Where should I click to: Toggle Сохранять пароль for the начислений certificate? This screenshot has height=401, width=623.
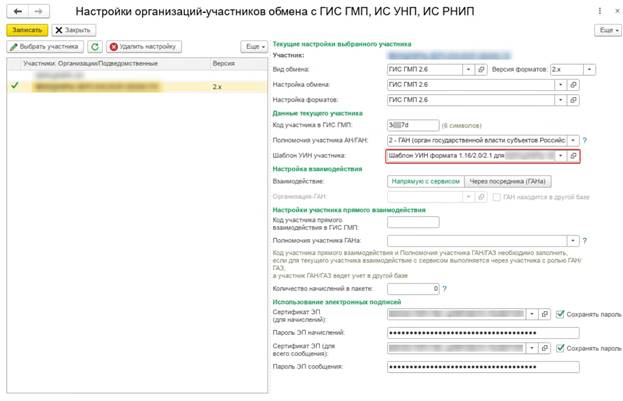pyautogui.click(x=560, y=314)
